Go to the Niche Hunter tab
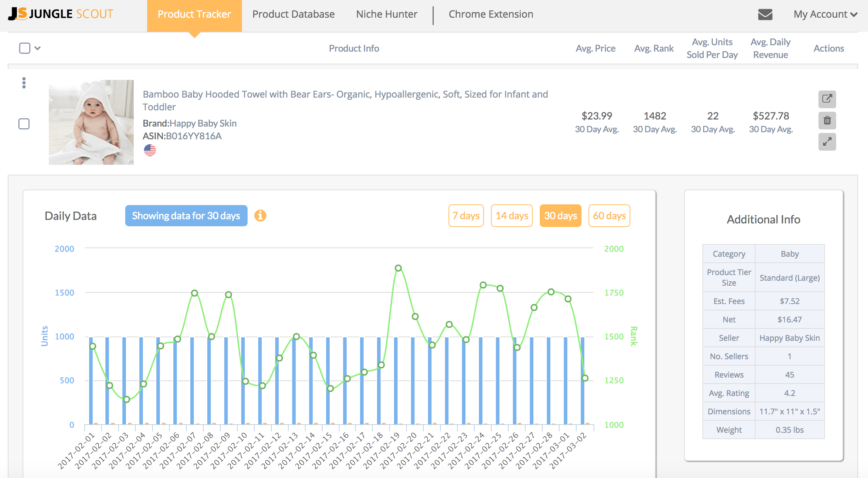868x478 pixels. (x=387, y=14)
